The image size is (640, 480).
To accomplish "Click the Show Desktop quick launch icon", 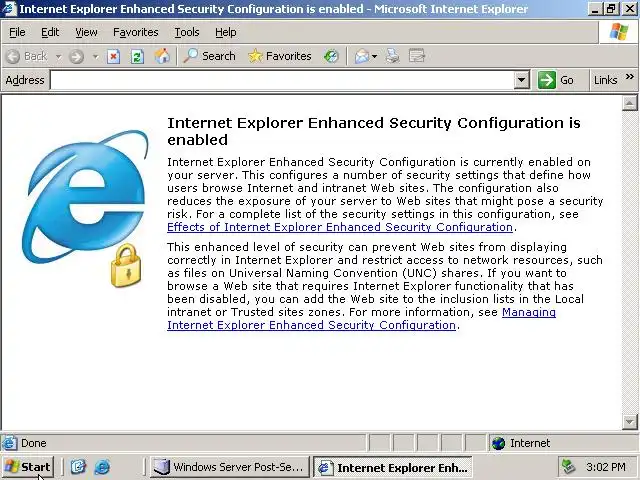I will (78, 467).
